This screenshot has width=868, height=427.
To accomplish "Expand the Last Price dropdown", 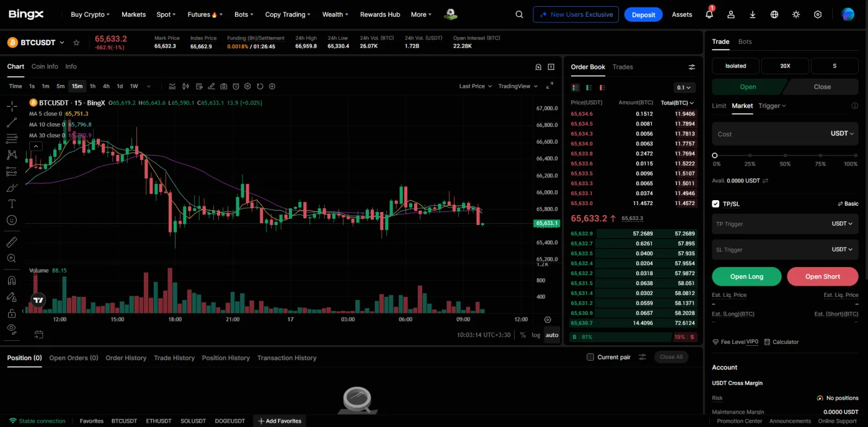I will tap(476, 86).
